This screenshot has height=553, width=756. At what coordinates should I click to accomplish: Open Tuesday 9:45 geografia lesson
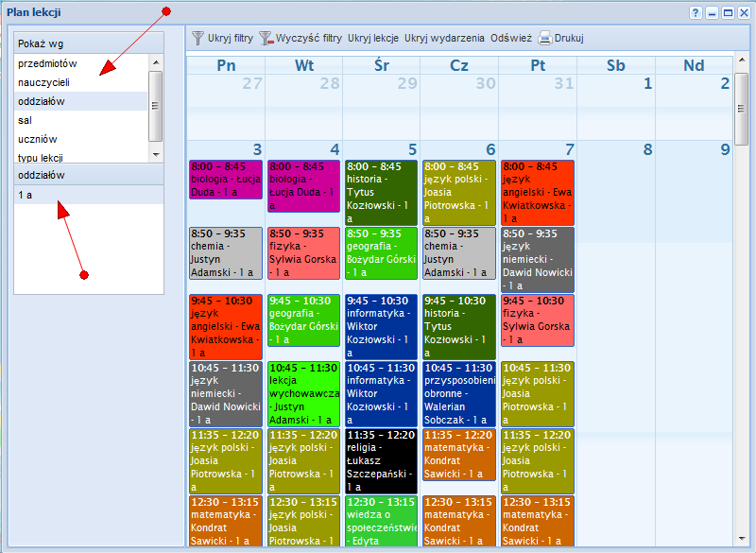[303, 320]
